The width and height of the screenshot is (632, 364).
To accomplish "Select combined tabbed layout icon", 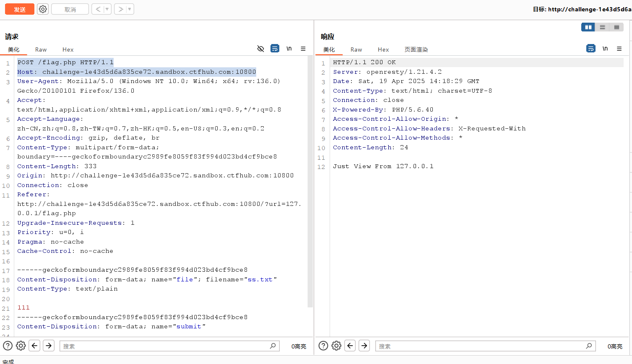I will (616, 27).
